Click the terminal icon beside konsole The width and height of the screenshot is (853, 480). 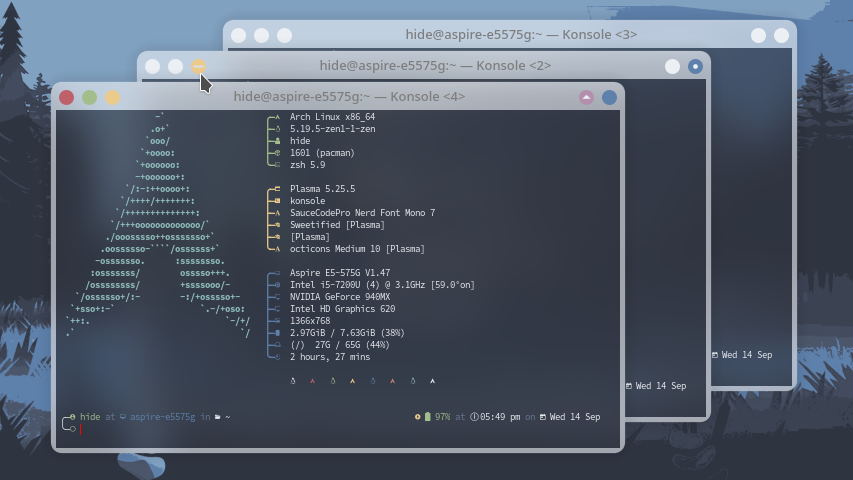pyautogui.click(x=277, y=201)
